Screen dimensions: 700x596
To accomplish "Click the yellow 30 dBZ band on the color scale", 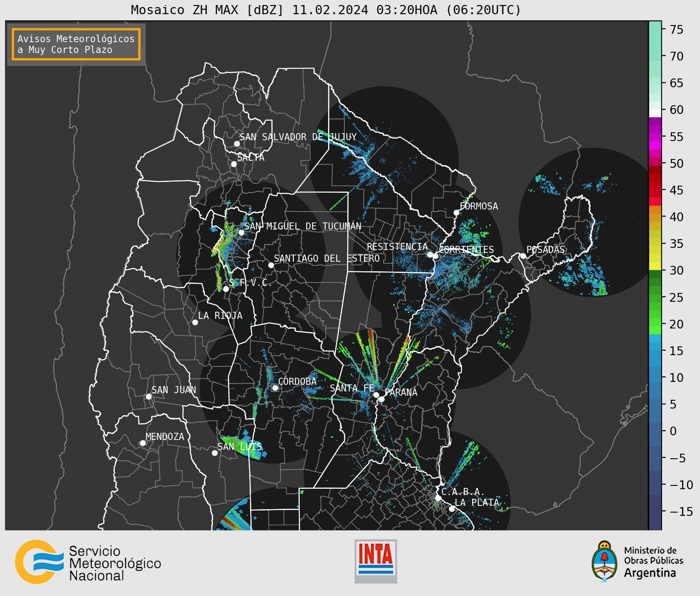I will click(x=655, y=266).
